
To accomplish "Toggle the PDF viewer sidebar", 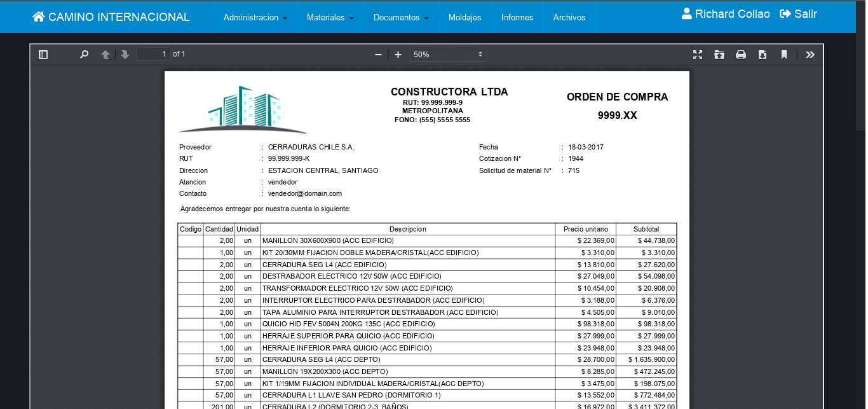I will tap(43, 55).
